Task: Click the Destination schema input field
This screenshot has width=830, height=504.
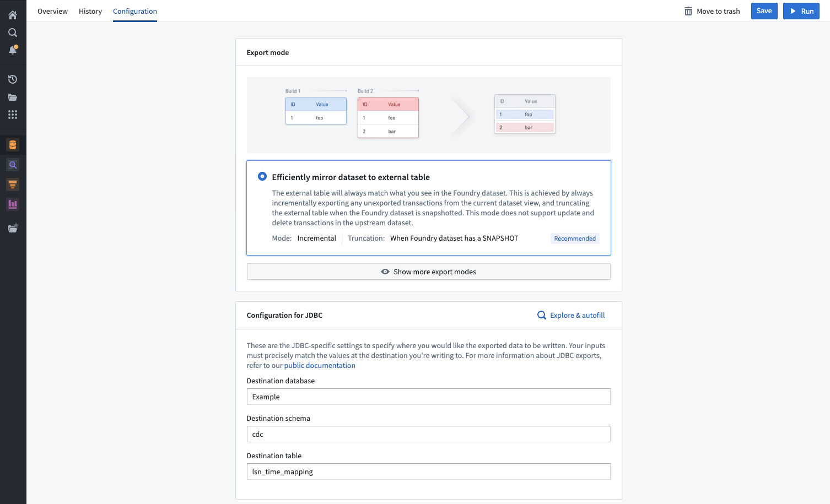Action: click(428, 434)
